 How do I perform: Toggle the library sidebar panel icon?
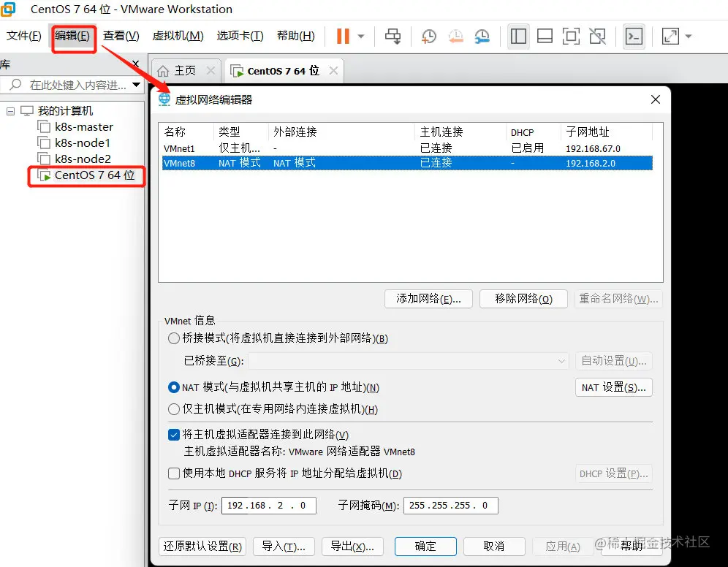pos(518,36)
